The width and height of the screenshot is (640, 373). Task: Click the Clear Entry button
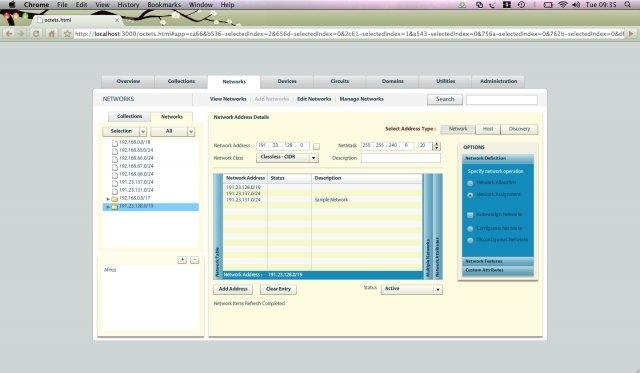[x=278, y=289]
